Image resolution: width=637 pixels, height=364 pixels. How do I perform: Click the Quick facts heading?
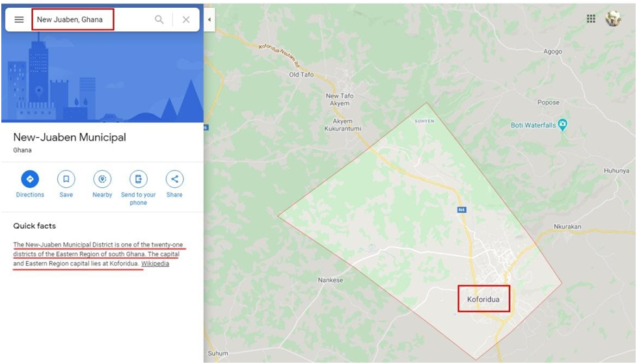click(x=34, y=226)
